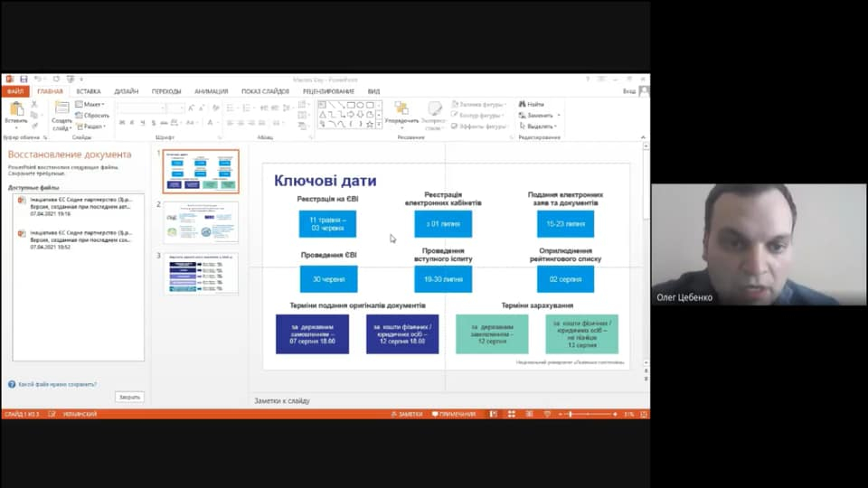
Task: Select the first recovered file dated 19:16
Action: pos(78,206)
